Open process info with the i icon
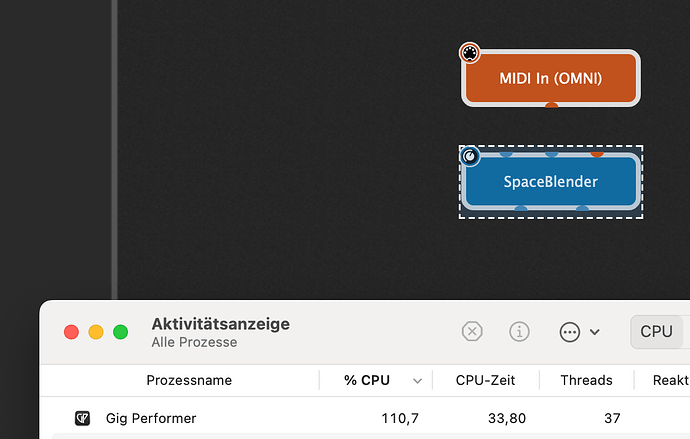 [519, 331]
